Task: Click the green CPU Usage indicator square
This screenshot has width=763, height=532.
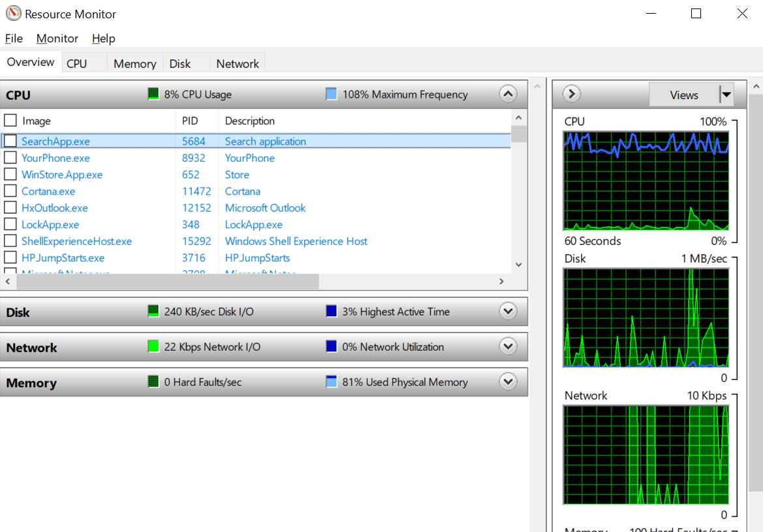Action: point(153,94)
